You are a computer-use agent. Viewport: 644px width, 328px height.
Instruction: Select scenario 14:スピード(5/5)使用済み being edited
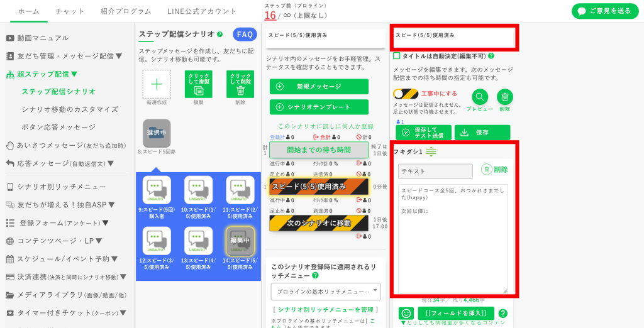click(x=240, y=241)
